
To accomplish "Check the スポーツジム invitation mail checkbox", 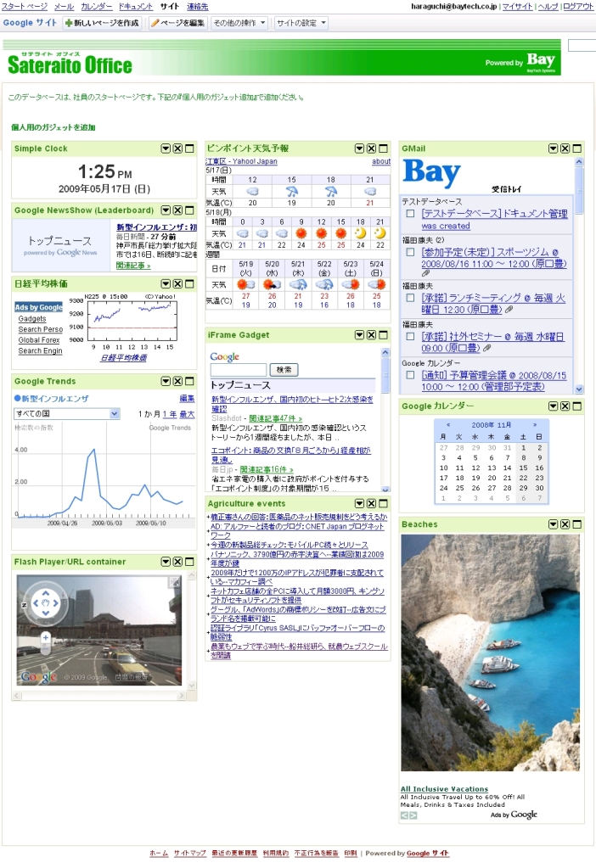I will 410,253.
